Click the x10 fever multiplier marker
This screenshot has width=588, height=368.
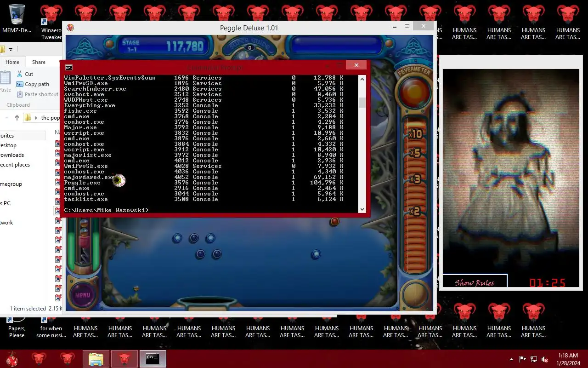[415, 134]
